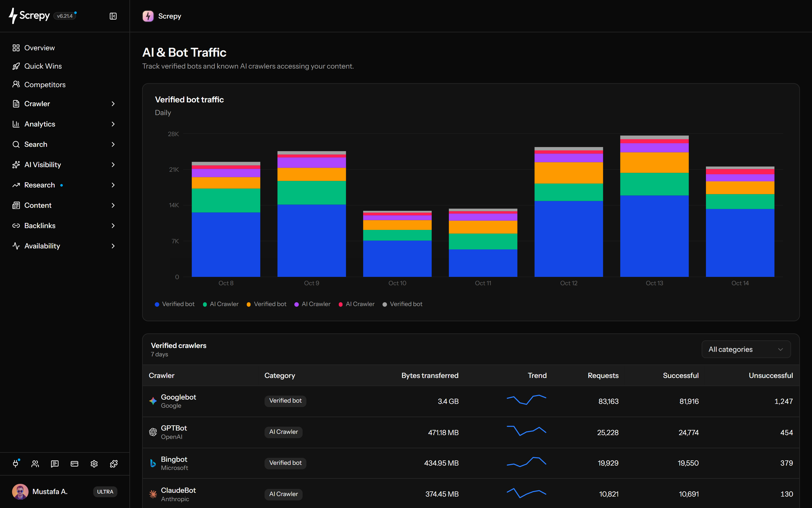812x508 pixels.
Task: Open the team members icon
Action: point(35,464)
